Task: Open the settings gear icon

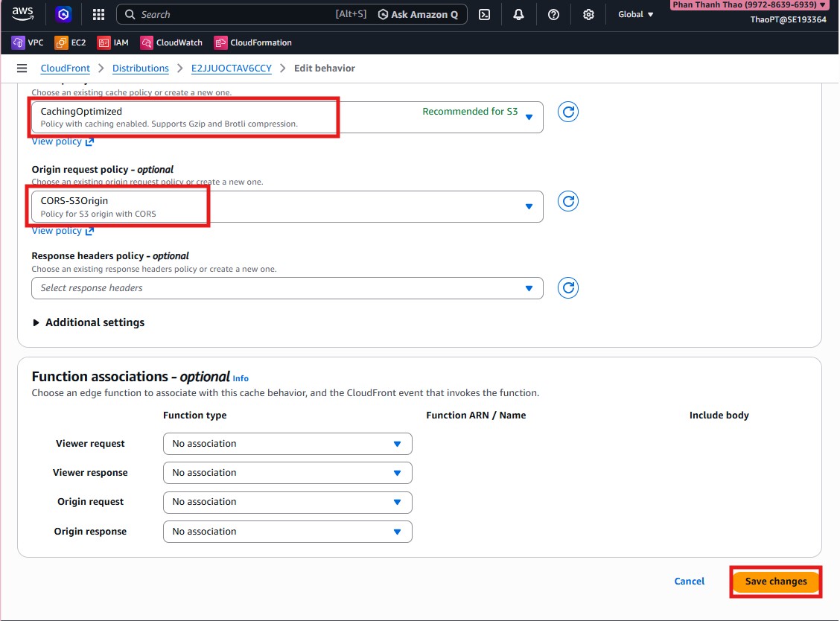Action: [x=588, y=14]
